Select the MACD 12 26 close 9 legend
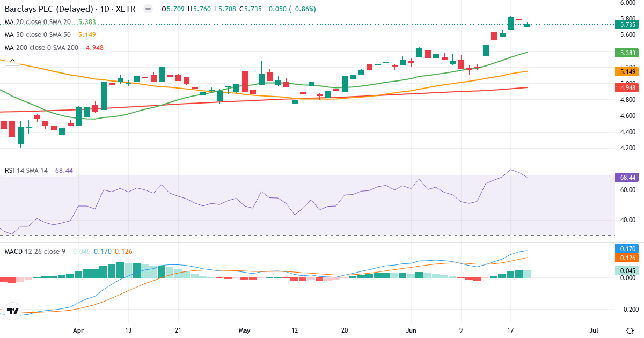Image resolution: width=644 pixels, height=338 pixels. pos(35,252)
